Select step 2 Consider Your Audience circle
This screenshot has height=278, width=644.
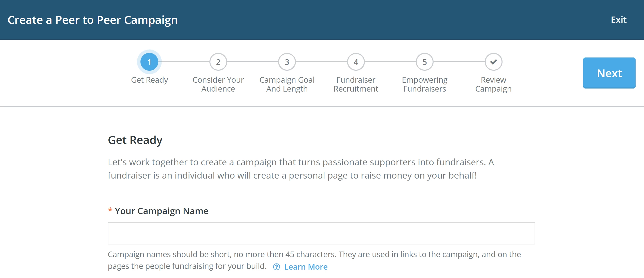(218, 62)
